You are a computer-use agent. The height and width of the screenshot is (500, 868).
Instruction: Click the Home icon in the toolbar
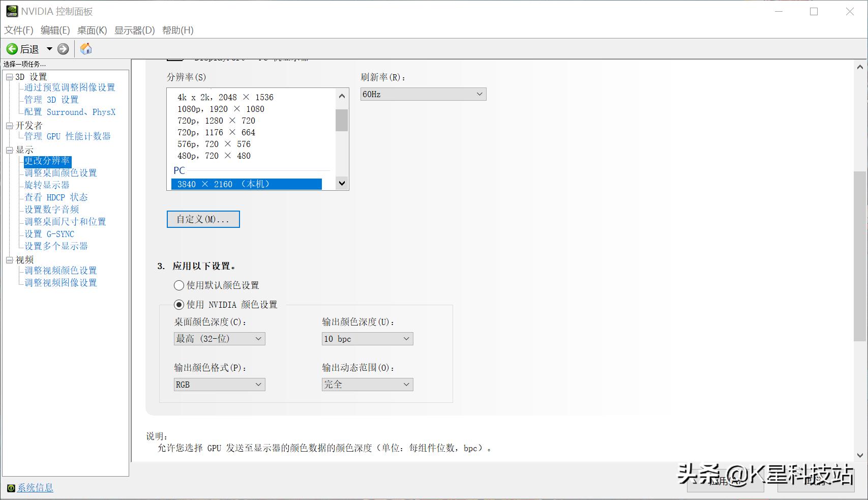[x=85, y=49]
